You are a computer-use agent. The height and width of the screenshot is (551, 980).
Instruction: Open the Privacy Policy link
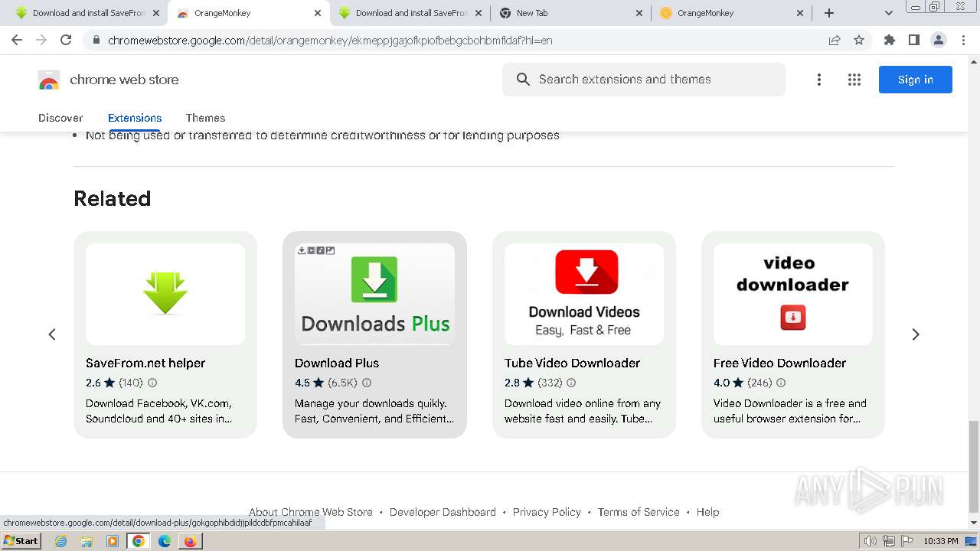tap(547, 512)
